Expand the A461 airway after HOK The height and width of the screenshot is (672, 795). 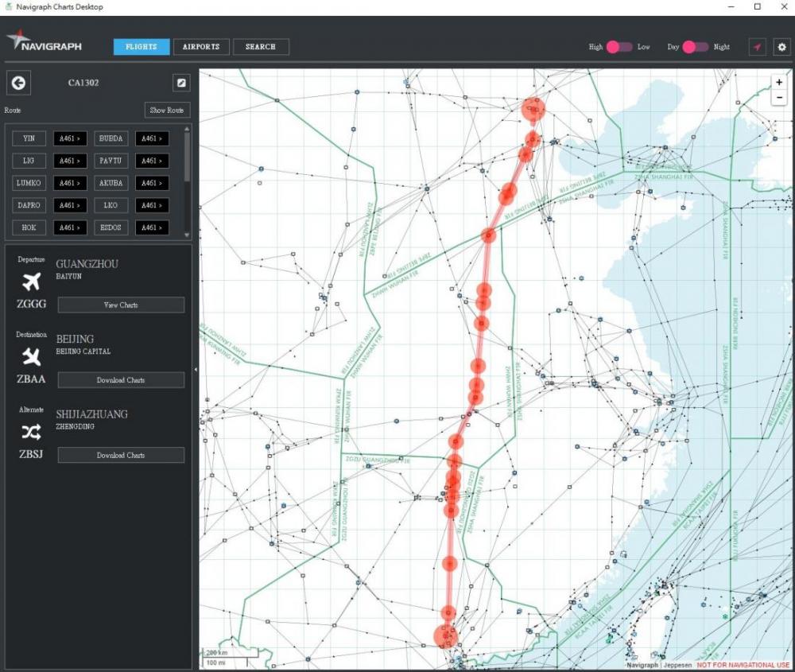pos(70,227)
